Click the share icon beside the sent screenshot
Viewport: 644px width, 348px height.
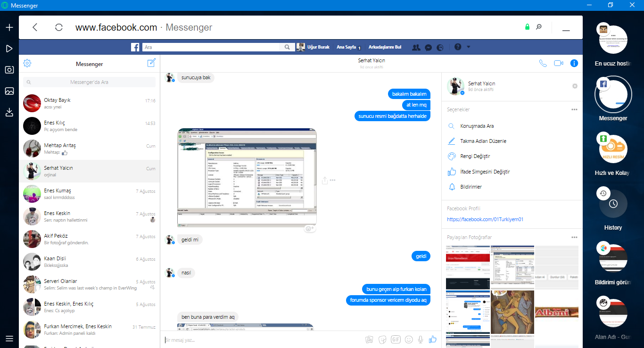click(x=324, y=180)
